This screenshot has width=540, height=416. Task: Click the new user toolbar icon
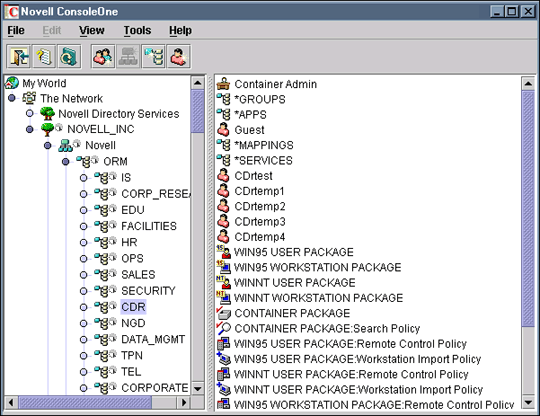pos(179,56)
